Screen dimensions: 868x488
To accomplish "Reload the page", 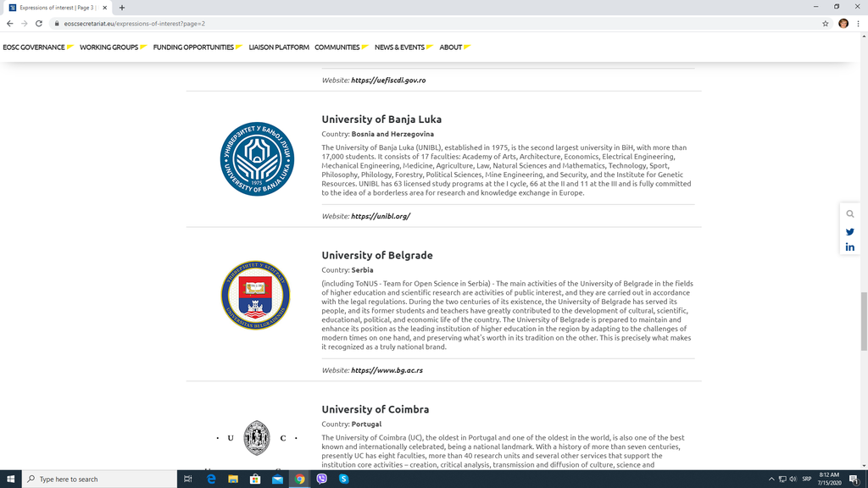I will pos(39,24).
